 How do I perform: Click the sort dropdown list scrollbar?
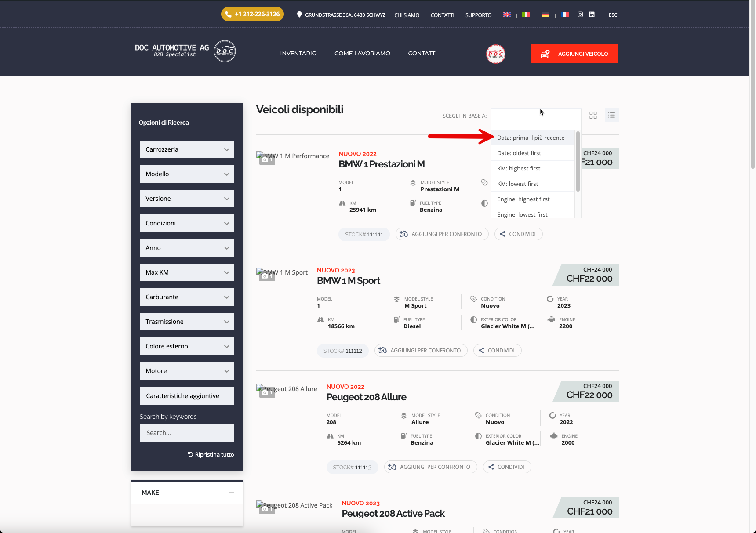click(578, 161)
